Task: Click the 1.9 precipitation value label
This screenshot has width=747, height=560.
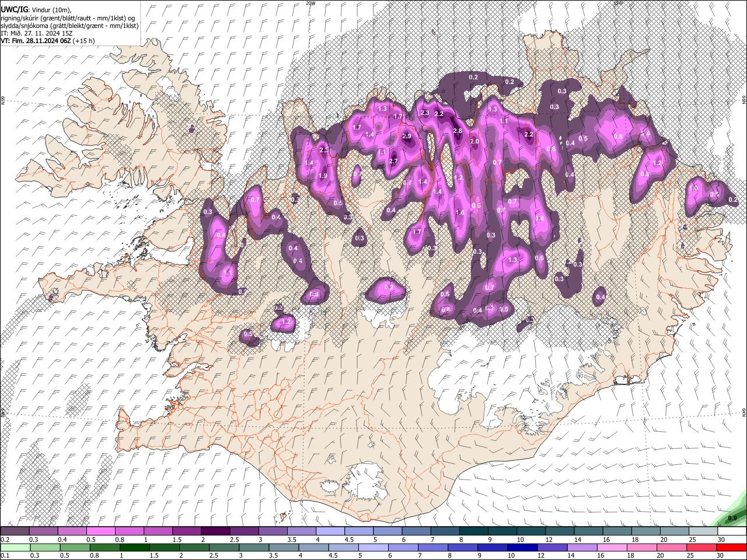Action: (x=323, y=176)
